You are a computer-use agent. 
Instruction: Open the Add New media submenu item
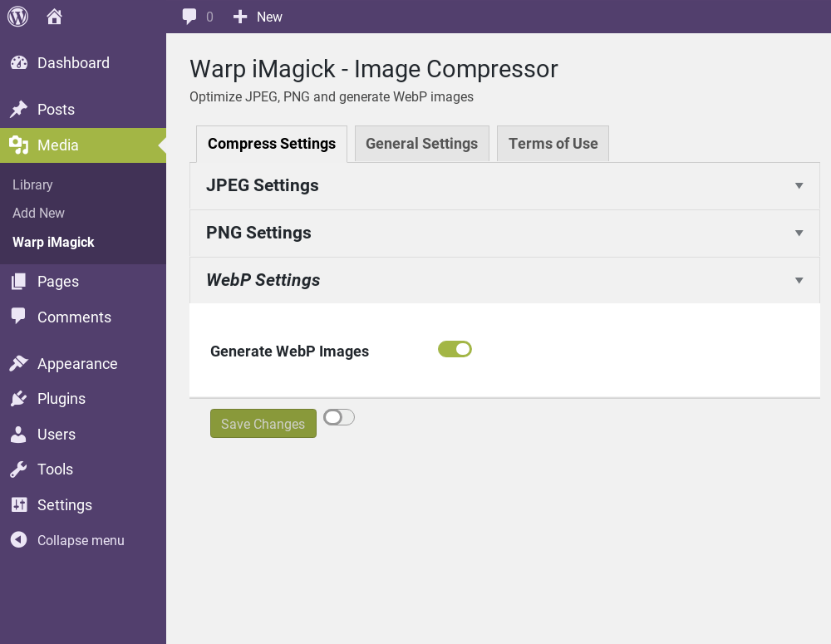[x=38, y=214]
